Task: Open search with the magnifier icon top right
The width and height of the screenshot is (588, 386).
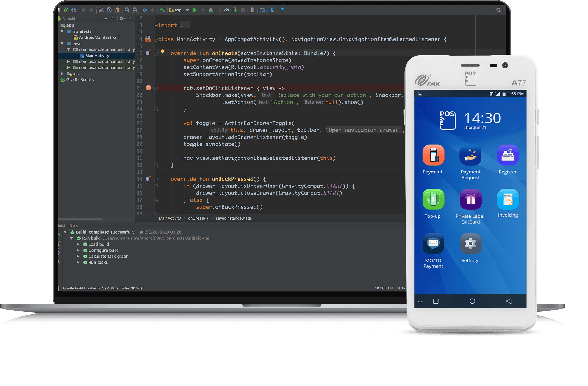Action: point(498,10)
